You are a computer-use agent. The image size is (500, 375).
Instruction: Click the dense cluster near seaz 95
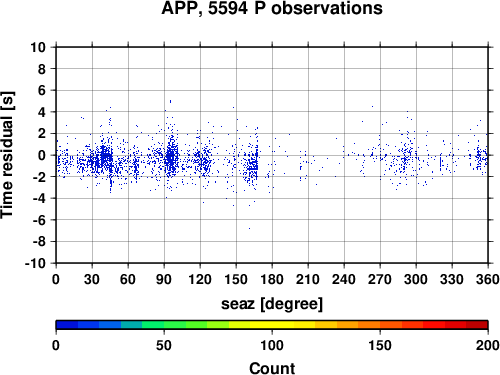(x=171, y=157)
